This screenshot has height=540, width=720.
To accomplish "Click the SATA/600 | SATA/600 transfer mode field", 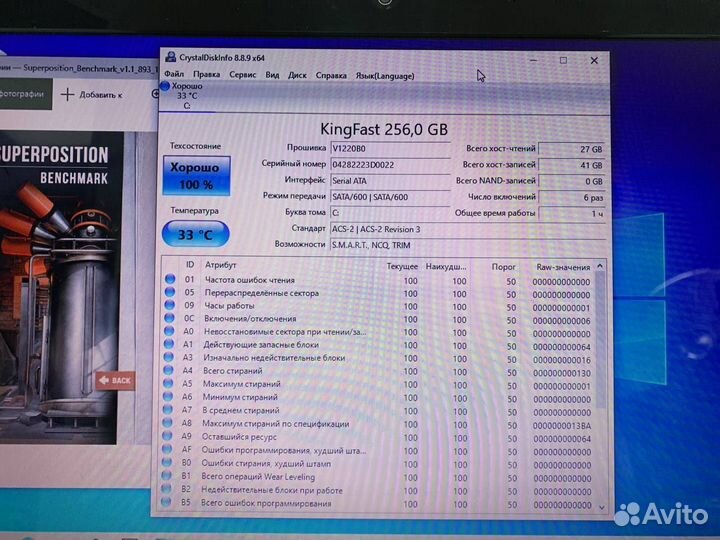I will point(390,197).
